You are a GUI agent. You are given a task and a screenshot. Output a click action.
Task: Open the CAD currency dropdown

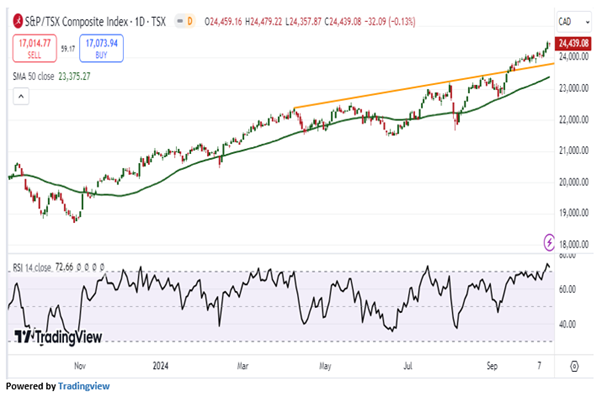tap(574, 22)
